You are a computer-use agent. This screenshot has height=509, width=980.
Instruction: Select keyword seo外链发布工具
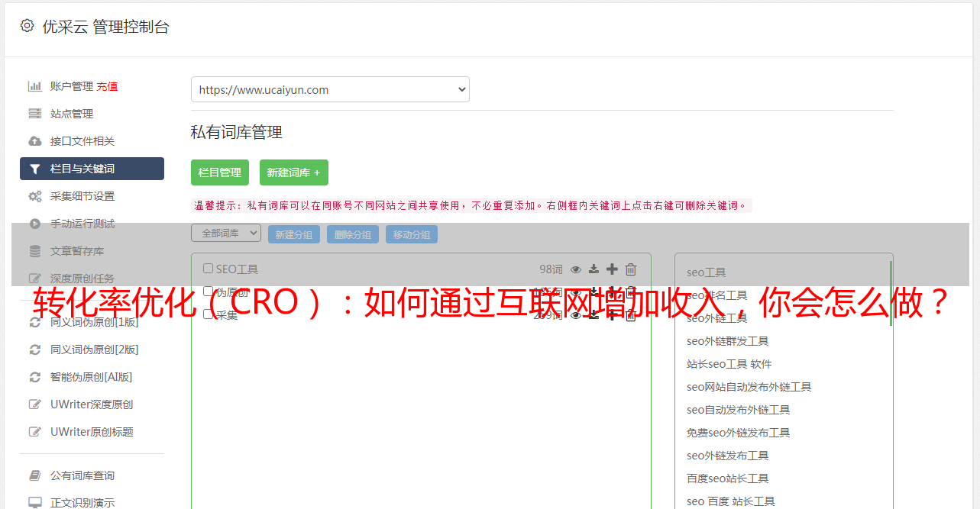727,456
